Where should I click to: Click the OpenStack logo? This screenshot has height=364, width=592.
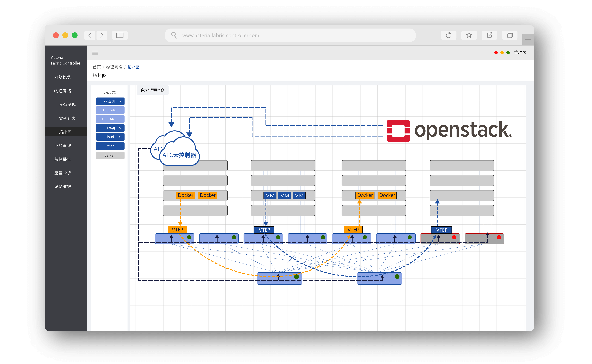coord(450,131)
